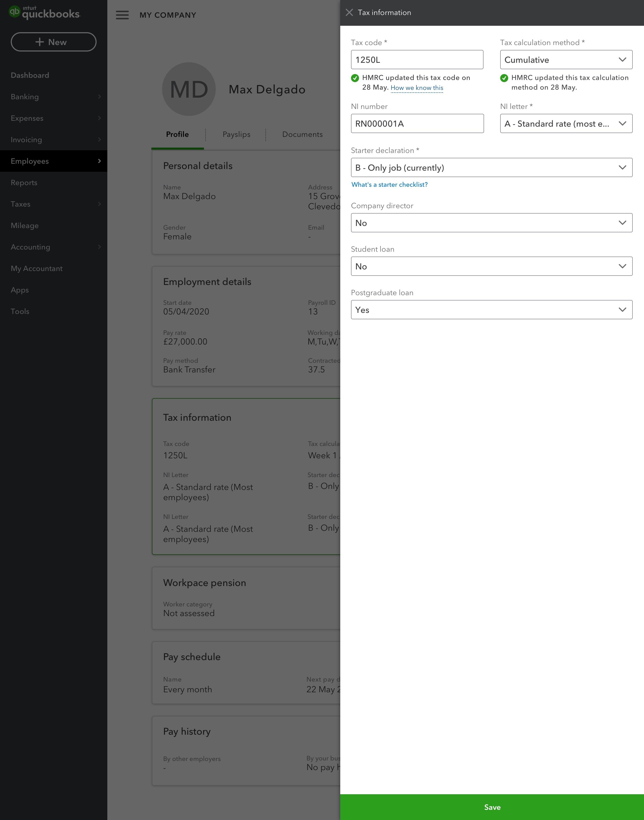Image resolution: width=644 pixels, height=820 pixels.
Task: Click the + New button
Action: (x=54, y=42)
